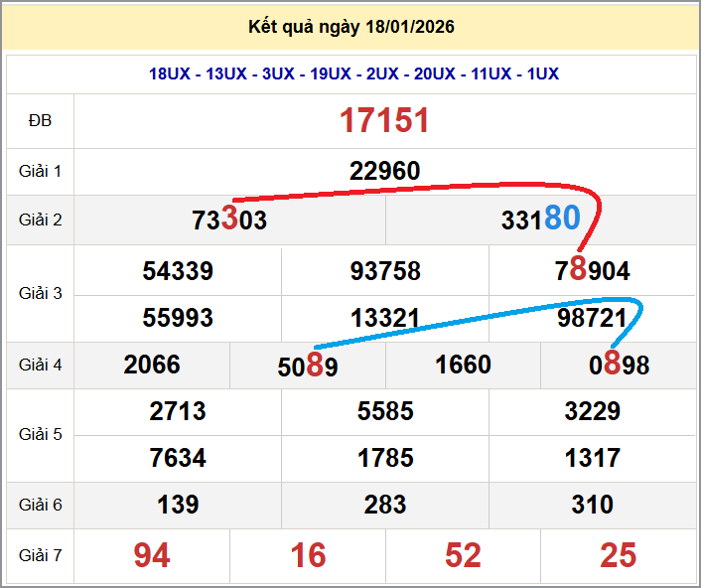Click the Giải 4 number 5089
The height and width of the screenshot is (588, 701).
(308, 367)
